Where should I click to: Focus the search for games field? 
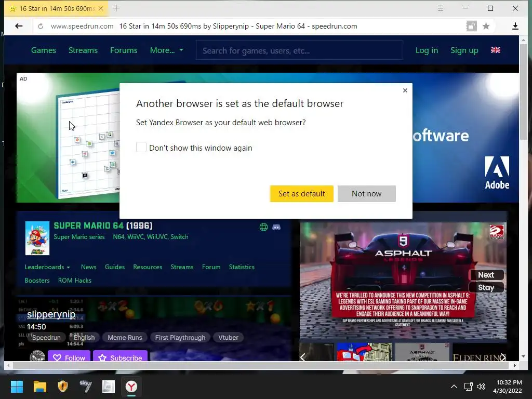coord(299,50)
